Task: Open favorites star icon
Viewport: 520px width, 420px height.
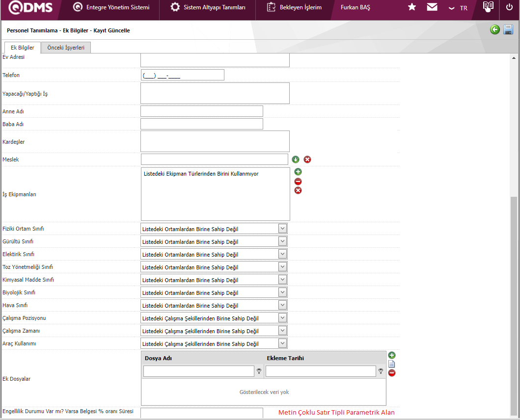Action: click(412, 7)
